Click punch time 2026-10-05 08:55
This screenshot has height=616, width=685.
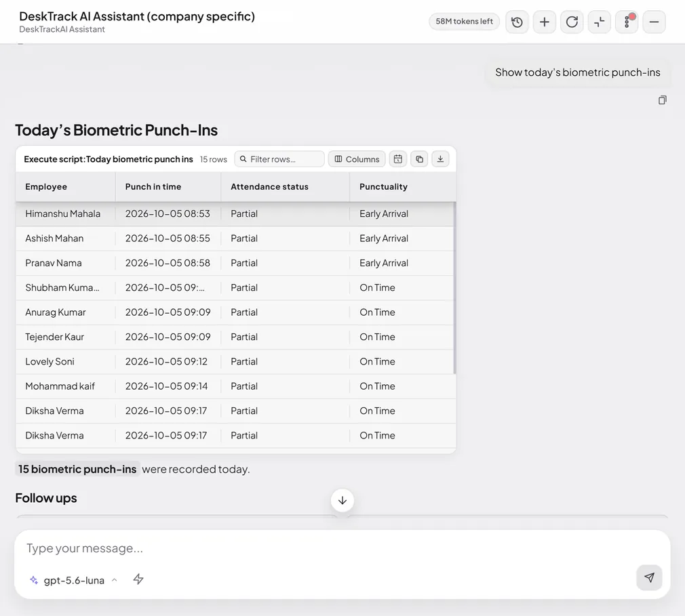(168, 239)
